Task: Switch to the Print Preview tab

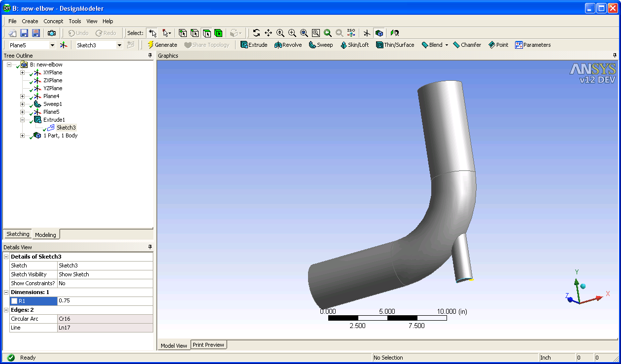Action: 208,345
